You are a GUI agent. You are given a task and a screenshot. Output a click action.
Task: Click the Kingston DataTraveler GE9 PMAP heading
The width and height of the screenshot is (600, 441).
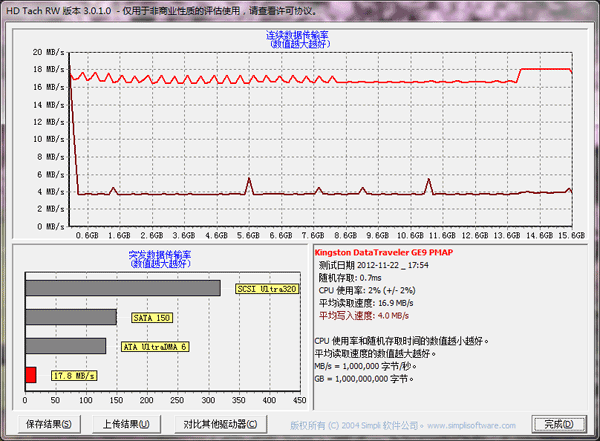[x=383, y=253]
